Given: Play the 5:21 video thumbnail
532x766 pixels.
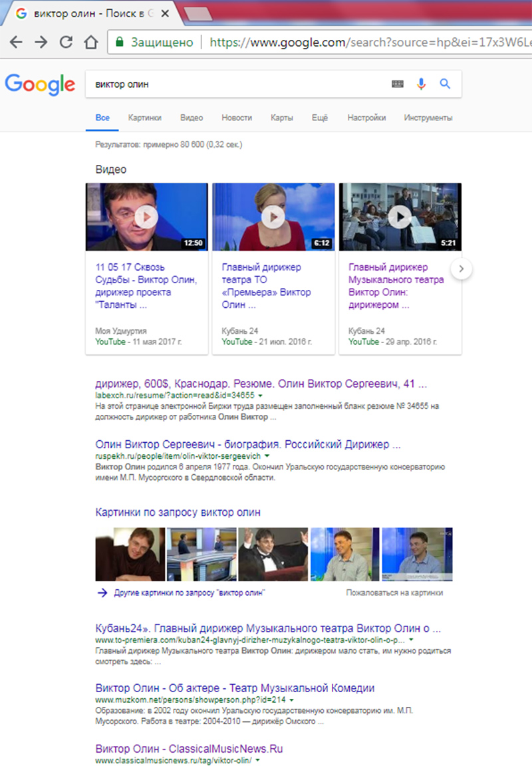Looking at the screenshot, I should click(400, 217).
